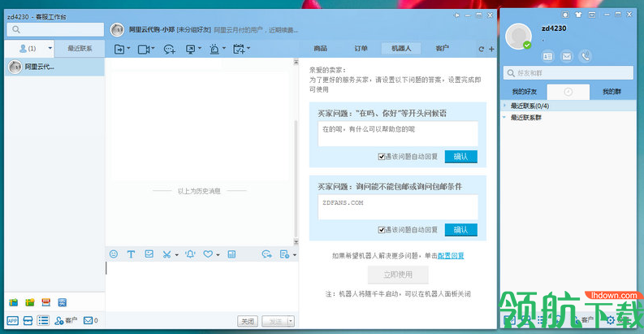Open dropdown arrow beside transfer folder icon
644x334 pixels.
point(128,49)
